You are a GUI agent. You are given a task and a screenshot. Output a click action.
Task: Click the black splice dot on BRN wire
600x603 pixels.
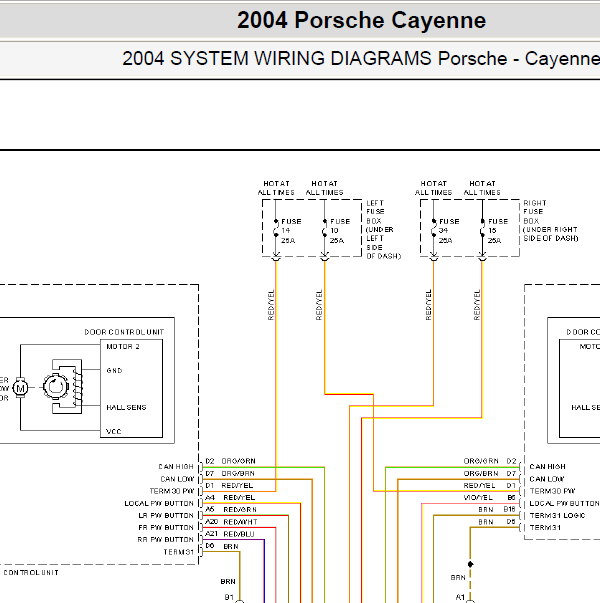point(470,564)
